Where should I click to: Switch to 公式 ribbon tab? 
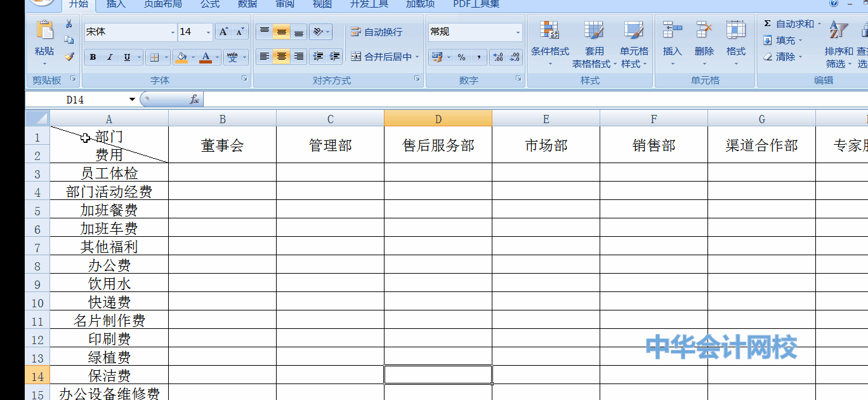pyautogui.click(x=210, y=4)
